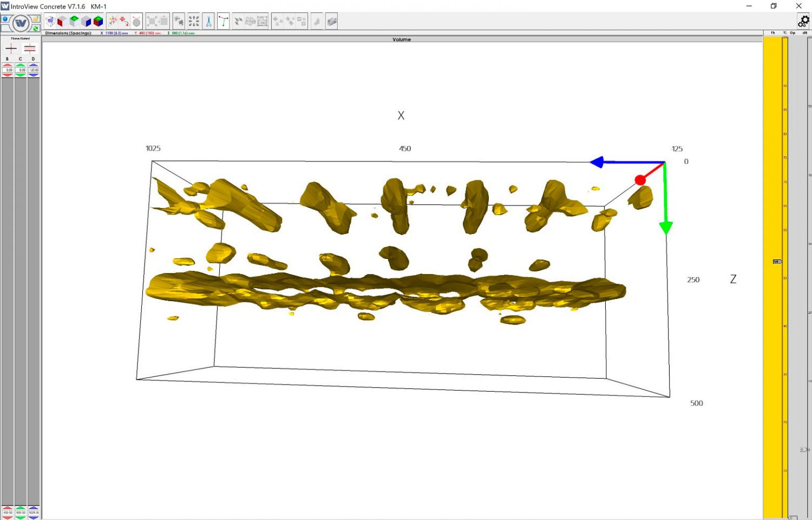
Task: Toggle the 3D wireframe volume view button
Action: click(x=50, y=22)
